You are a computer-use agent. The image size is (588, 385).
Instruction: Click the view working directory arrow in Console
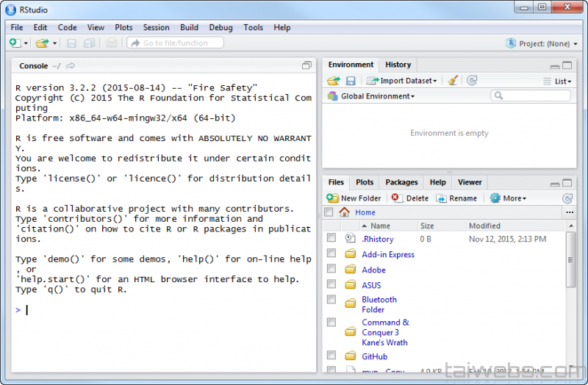[x=71, y=66]
